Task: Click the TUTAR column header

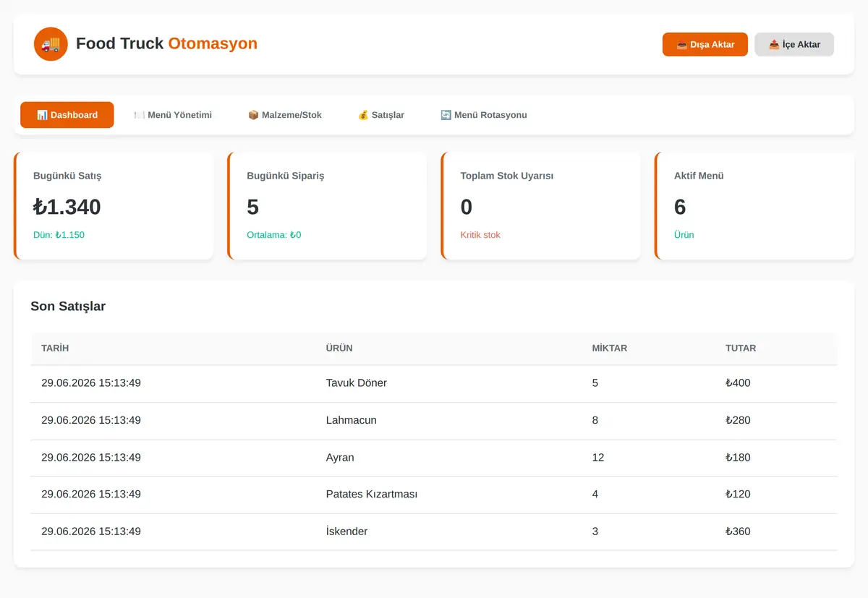Action: point(741,348)
